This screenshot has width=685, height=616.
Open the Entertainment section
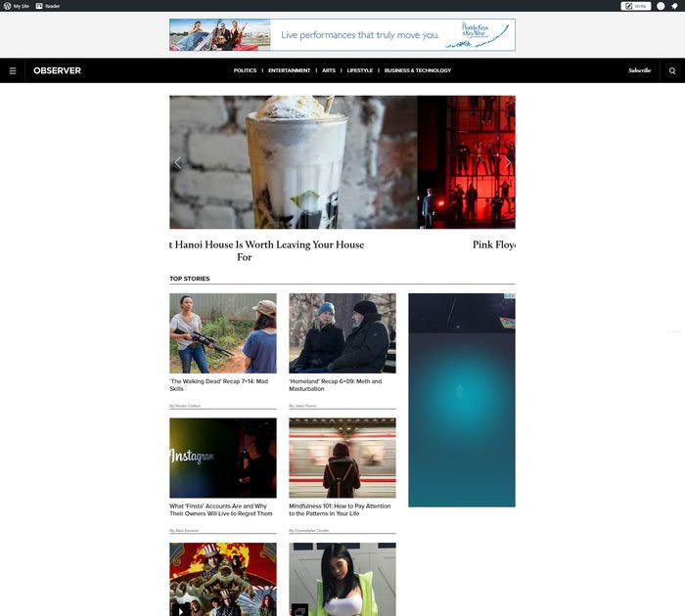coord(290,70)
